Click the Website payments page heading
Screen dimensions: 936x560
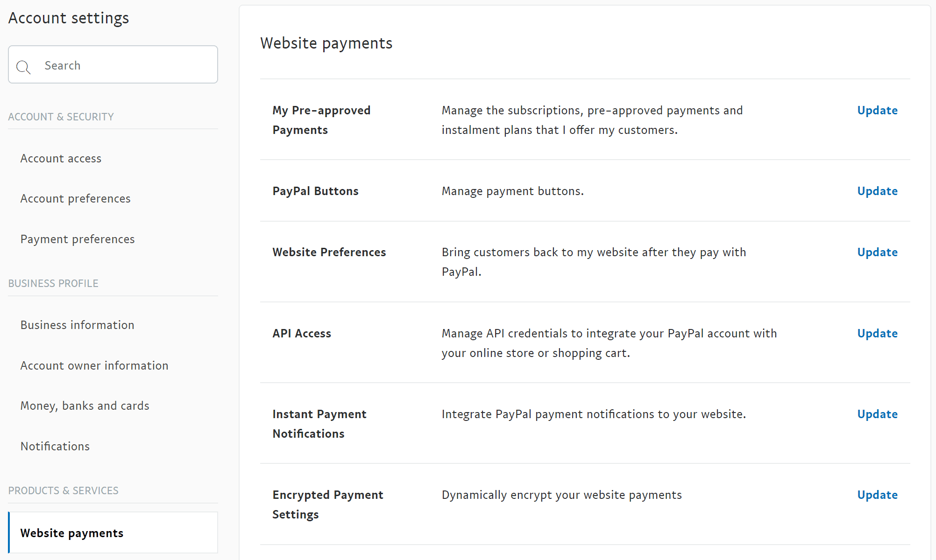pyautogui.click(x=326, y=43)
